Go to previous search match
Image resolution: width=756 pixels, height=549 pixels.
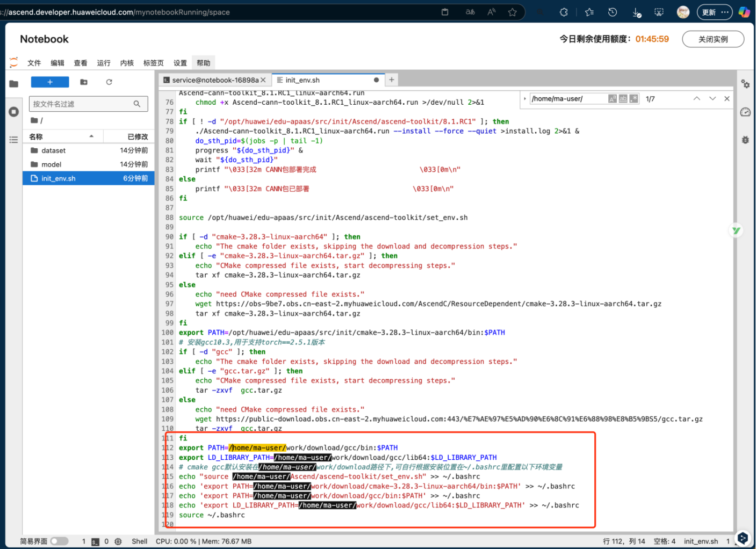coord(697,98)
